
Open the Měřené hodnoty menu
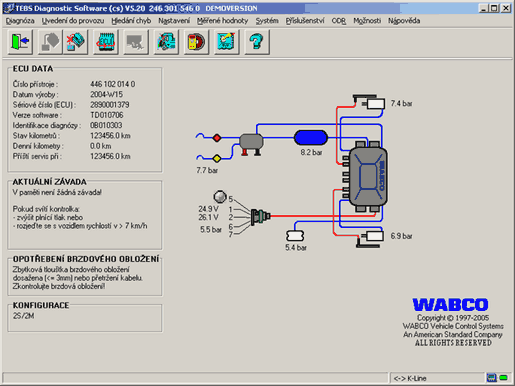tap(222, 21)
